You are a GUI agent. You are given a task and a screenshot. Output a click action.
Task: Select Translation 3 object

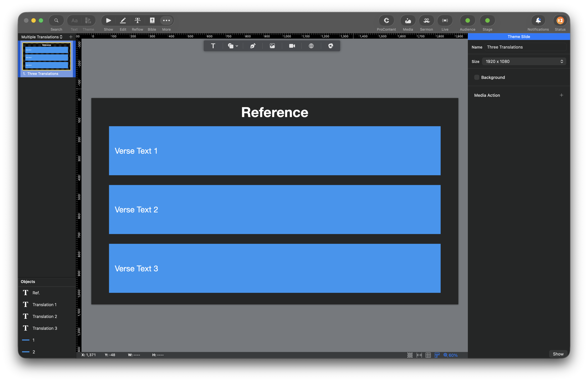[47, 328]
